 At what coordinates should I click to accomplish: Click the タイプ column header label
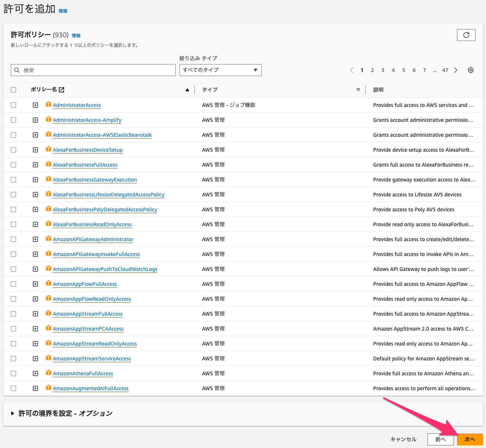pyautogui.click(x=210, y=90)
